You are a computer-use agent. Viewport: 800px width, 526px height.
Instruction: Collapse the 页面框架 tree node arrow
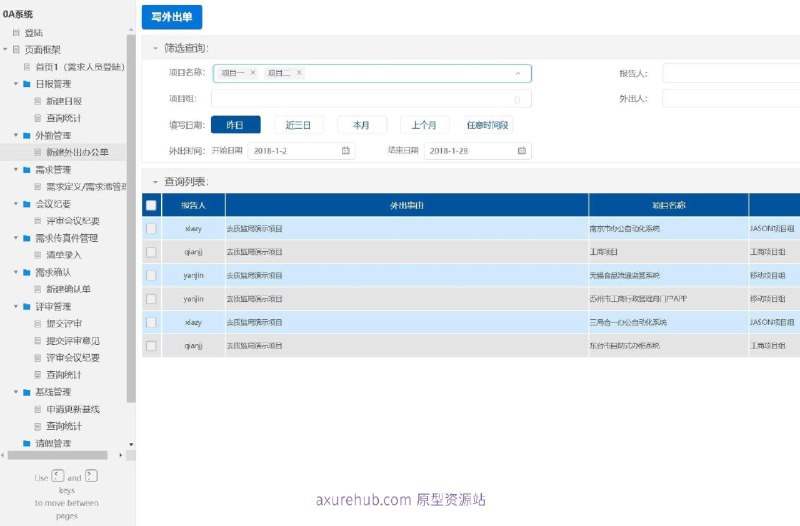click(x=5, y=49)
